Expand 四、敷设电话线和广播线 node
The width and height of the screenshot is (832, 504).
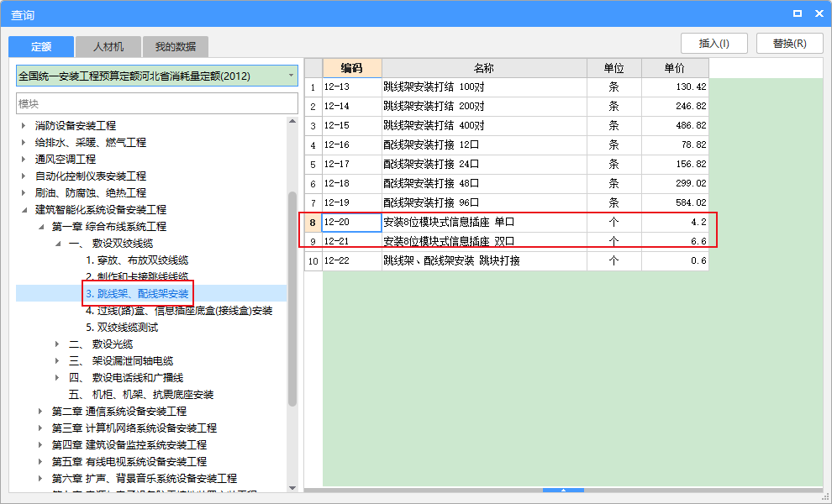[58, 378]
